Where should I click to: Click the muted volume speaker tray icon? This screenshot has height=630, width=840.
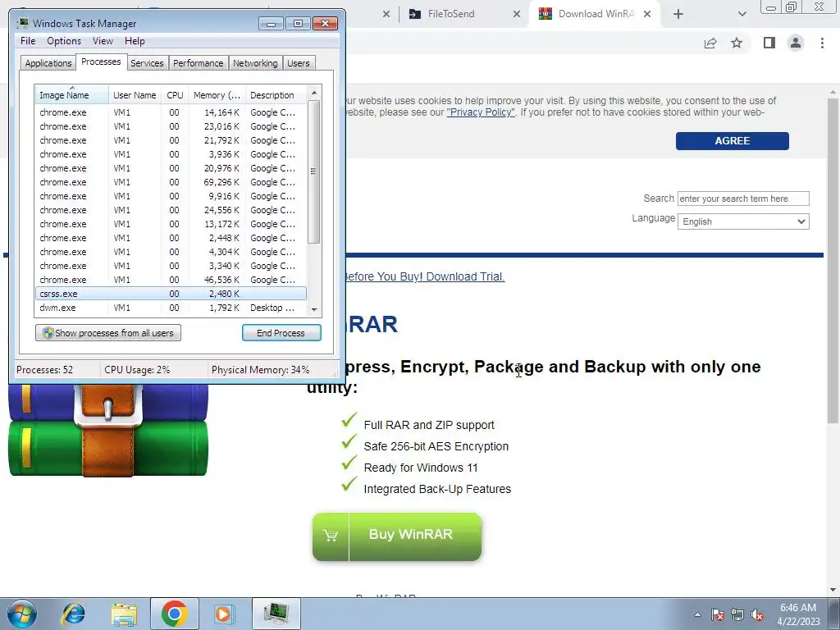point(757,614)
